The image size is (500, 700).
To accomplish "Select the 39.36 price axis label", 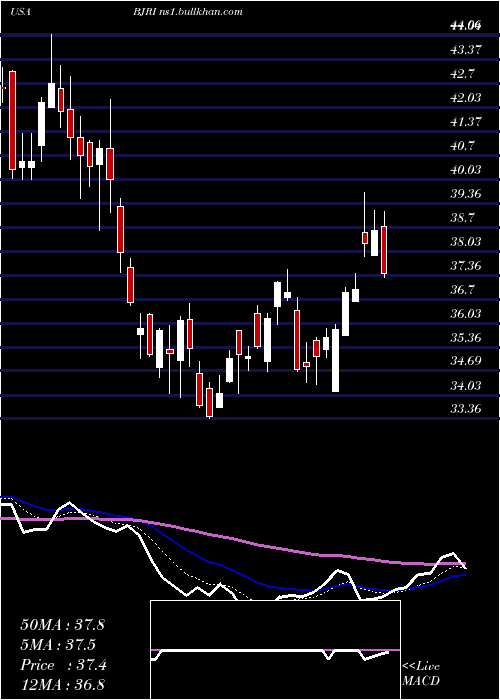I will click(466, 194).
